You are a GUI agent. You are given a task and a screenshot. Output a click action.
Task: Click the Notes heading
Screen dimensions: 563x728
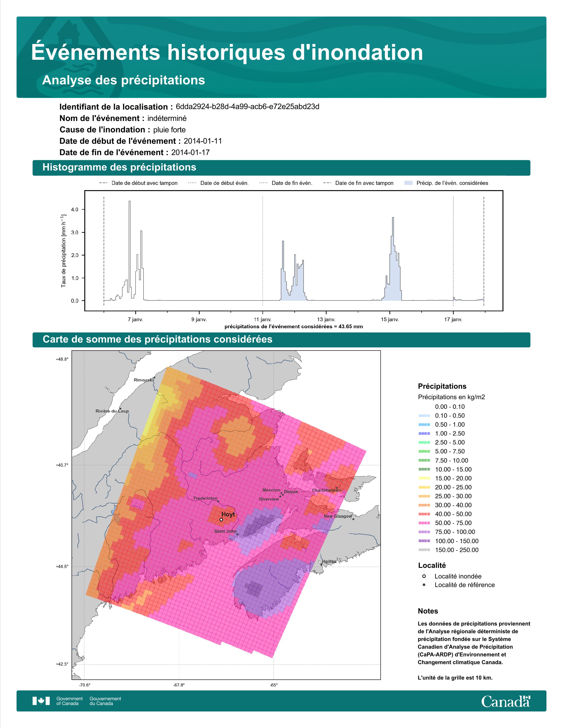point(428,611)
